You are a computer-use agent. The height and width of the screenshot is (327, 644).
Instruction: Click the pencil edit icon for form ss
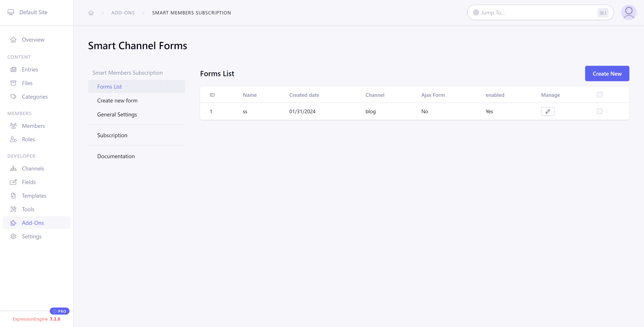548,111
